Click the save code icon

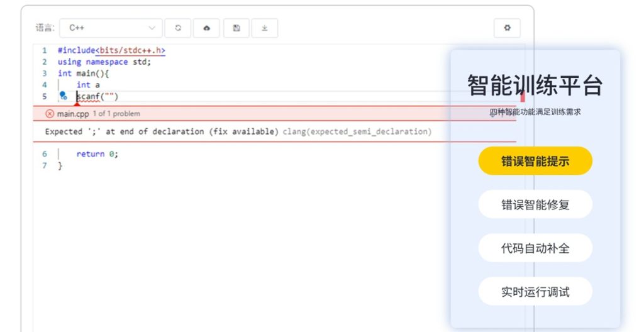pyautogui.click(x=236, y=28)
